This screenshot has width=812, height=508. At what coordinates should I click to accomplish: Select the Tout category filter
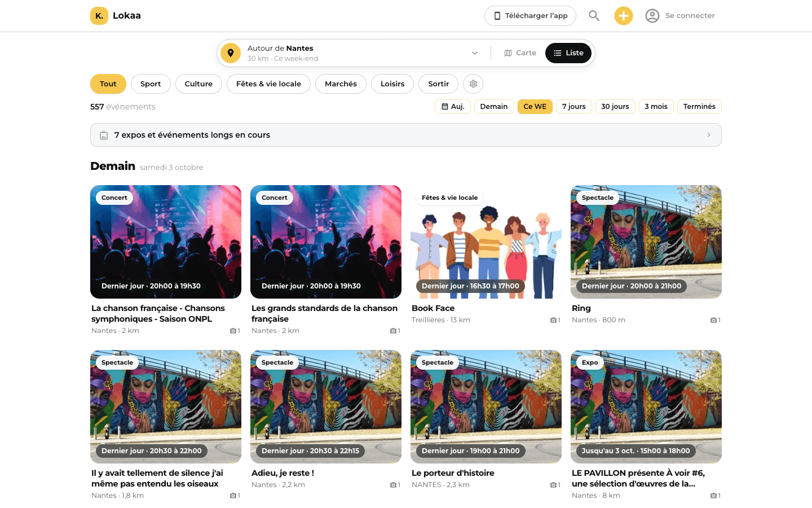(x=108, y=84)
